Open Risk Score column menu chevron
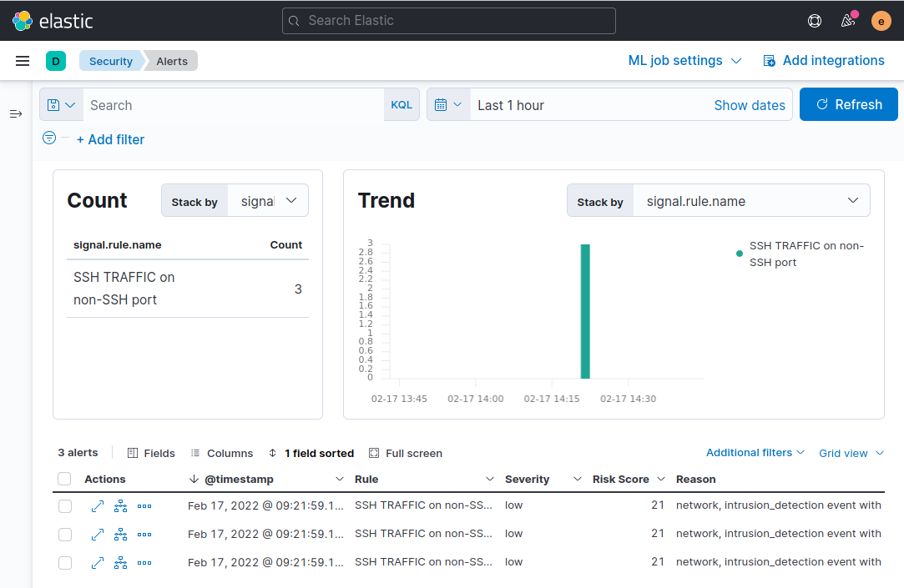 point(661,479)
